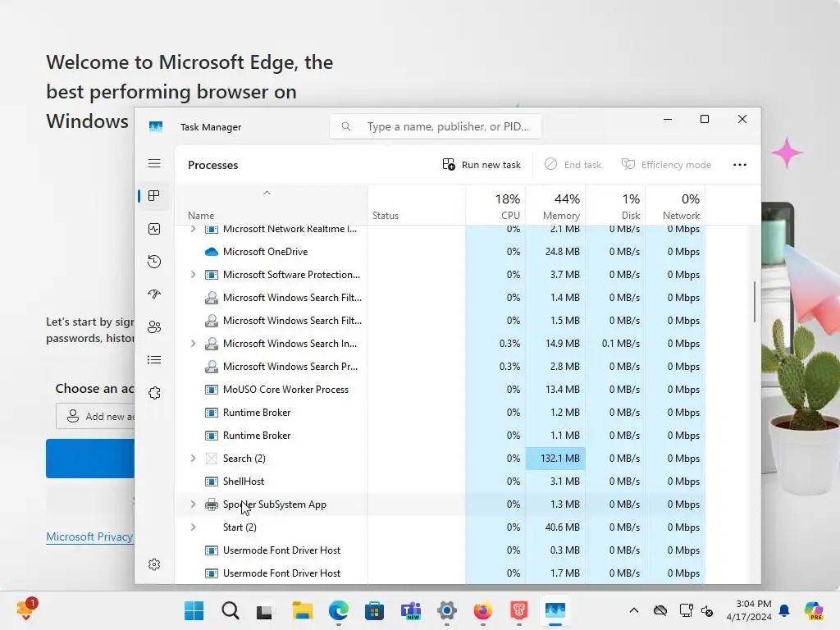Image resolution: width=840 pixels, height=630 pixels.
Task: Click the process list vertical scrollbar thumb
Action: click(x=755, y=302)
